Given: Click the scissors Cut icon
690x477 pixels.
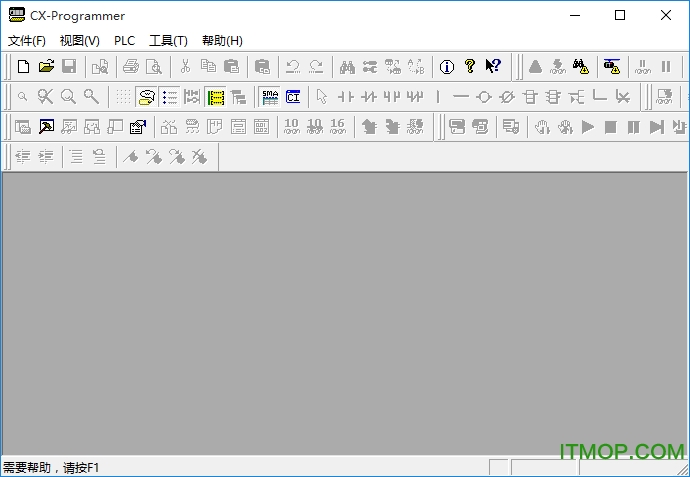Looking at the screenshot, I should pos(185,66).
